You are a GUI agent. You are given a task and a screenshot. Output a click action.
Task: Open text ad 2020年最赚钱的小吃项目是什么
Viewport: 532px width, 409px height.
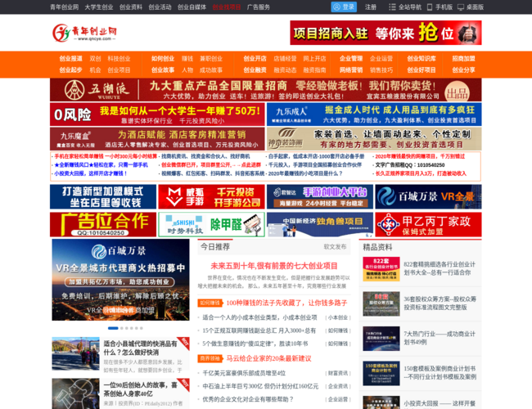(304, 173)
